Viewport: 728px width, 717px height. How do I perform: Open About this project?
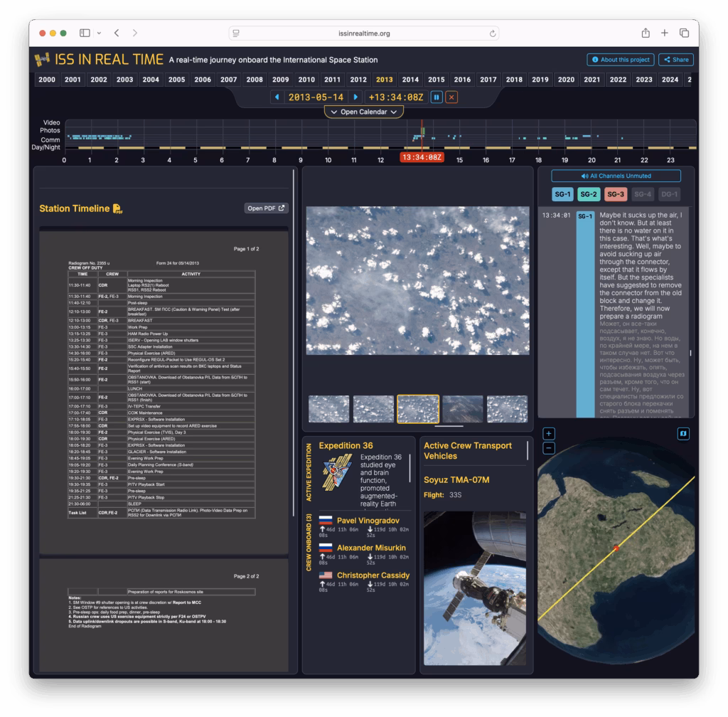pos(619,60)
